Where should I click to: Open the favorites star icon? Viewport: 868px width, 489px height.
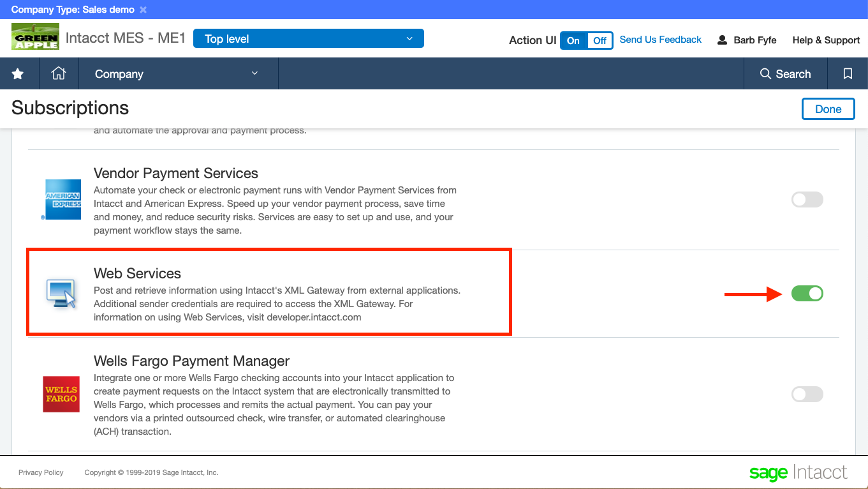(x=18, y=74)
